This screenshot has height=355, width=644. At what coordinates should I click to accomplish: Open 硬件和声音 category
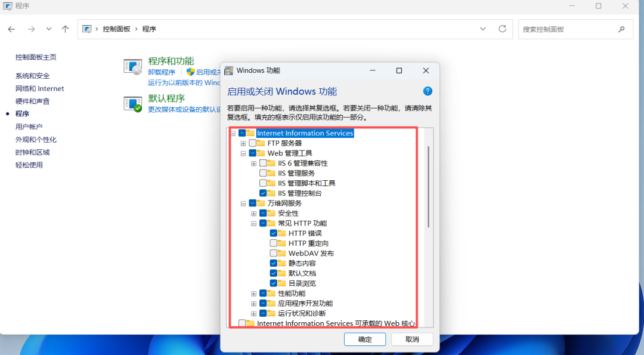[32, 101]
